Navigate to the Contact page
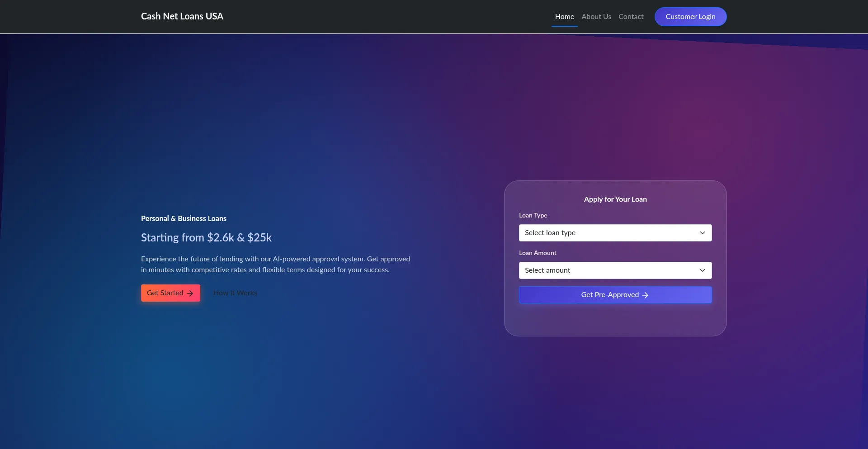The height and width of the screenshot is (449, 868). pyautogui.click(x=631, y=17)
